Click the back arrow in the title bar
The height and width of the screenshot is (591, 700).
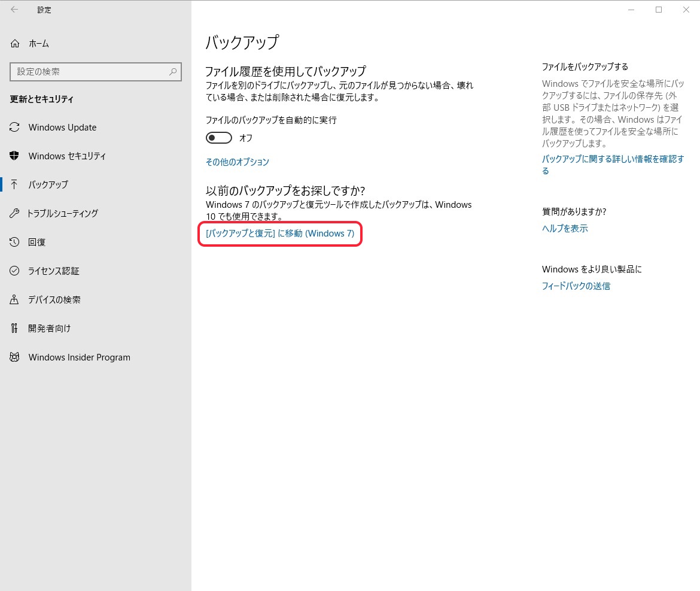[x=14, y=10]
